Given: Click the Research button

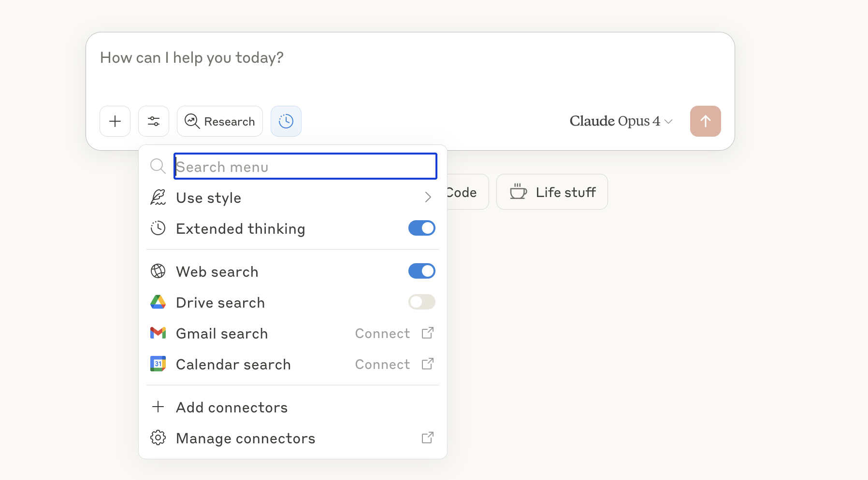Looking at the screenshot, I should 220,121.
